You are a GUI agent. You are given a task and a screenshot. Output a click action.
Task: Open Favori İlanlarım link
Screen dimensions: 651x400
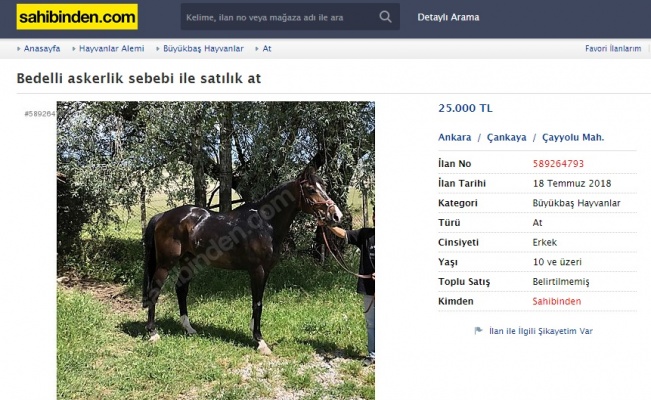[613, 49]
